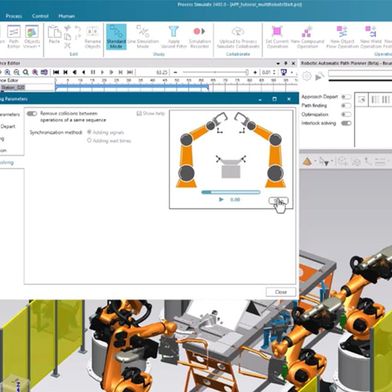The height and width of the screenshot is (392, 392).
Task: Select Adding wait times radio button
Action: coord(89,141)
